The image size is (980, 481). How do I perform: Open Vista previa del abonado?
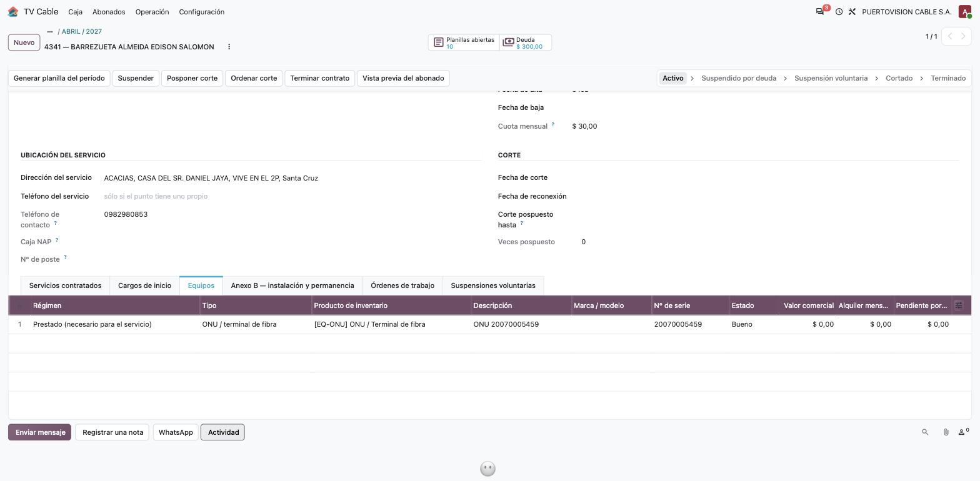point(403,78)
